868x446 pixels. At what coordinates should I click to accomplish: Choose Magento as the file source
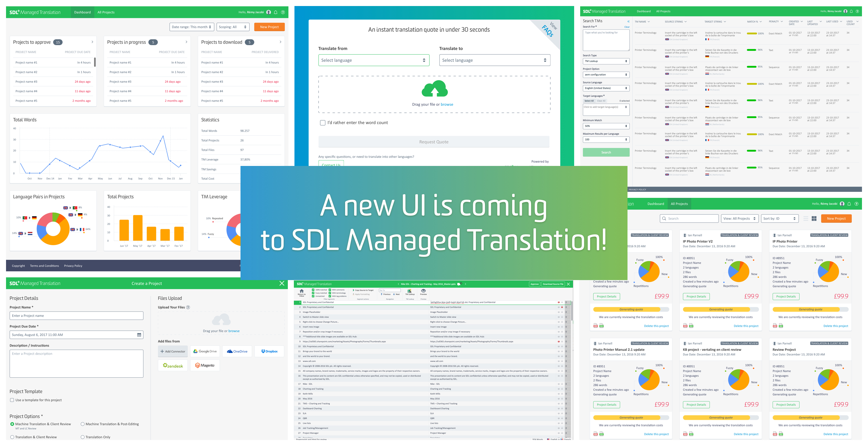click(205, 366)
